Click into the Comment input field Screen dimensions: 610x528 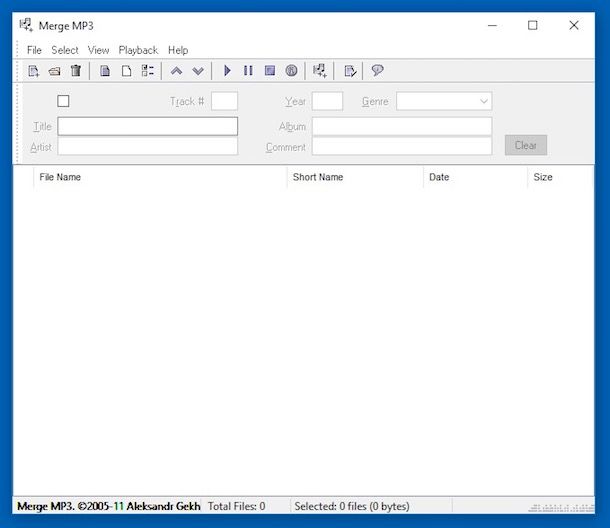pos(402,146)
